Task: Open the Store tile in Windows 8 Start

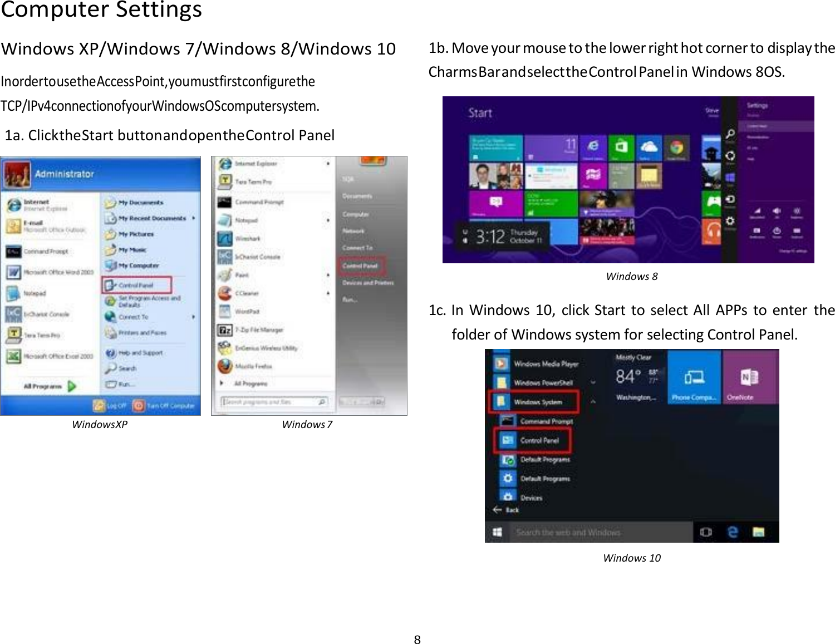Action: (x=621, y=148)
